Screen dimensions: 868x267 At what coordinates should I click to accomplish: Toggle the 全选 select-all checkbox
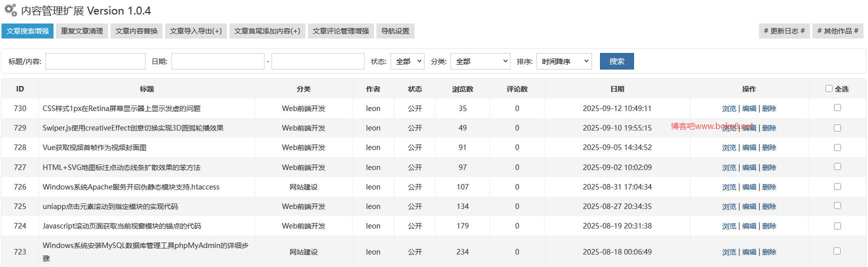[x=828, y=88]
